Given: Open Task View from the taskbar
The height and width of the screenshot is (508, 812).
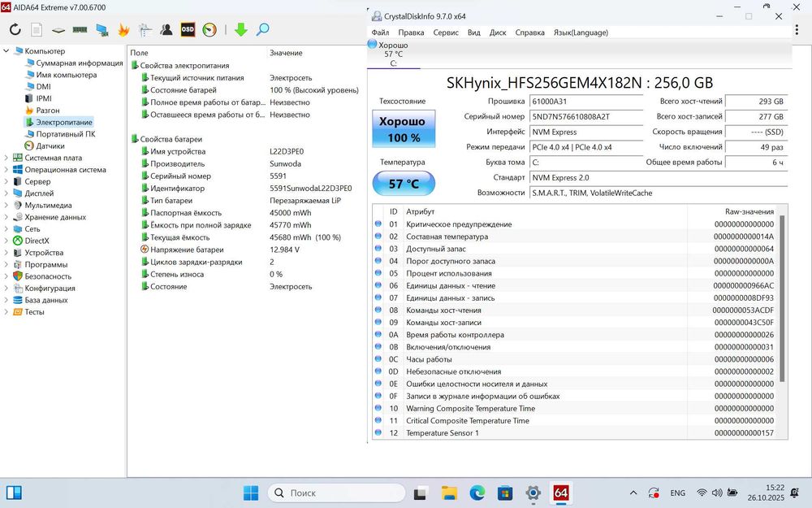Looking at the screenshot, I should [x=420, y=493].
